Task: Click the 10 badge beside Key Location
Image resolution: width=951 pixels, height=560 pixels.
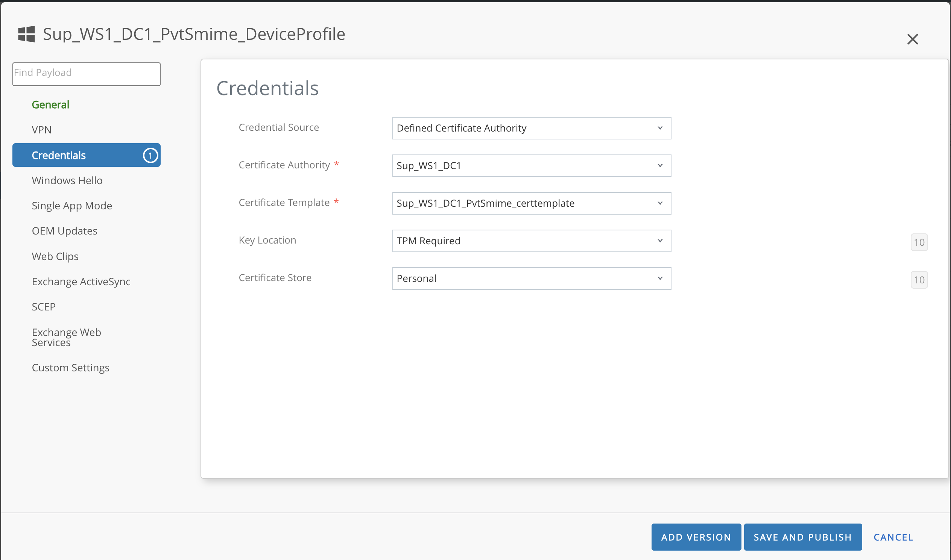Action: point(919,242)
